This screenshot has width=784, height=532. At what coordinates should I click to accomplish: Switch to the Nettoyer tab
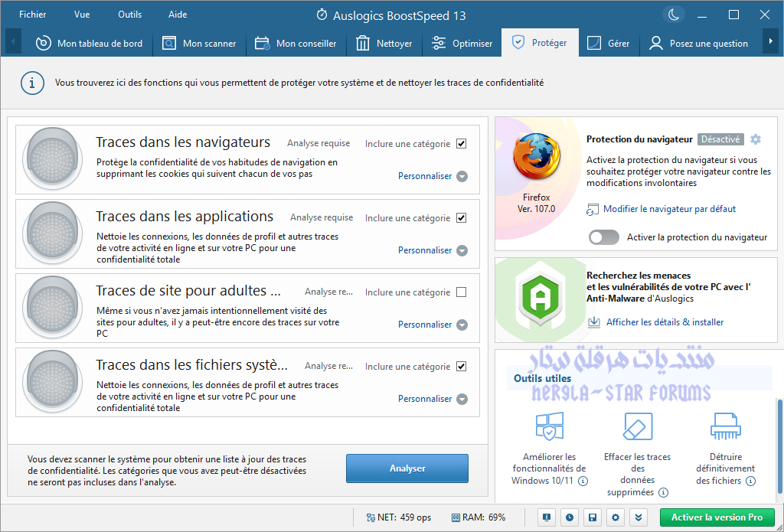(384, 44)
